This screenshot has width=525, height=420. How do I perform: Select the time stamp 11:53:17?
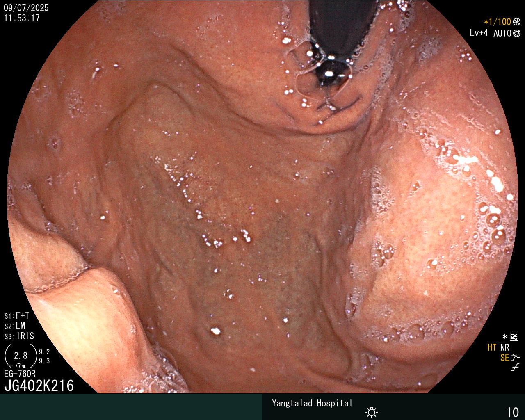(22, 18)
